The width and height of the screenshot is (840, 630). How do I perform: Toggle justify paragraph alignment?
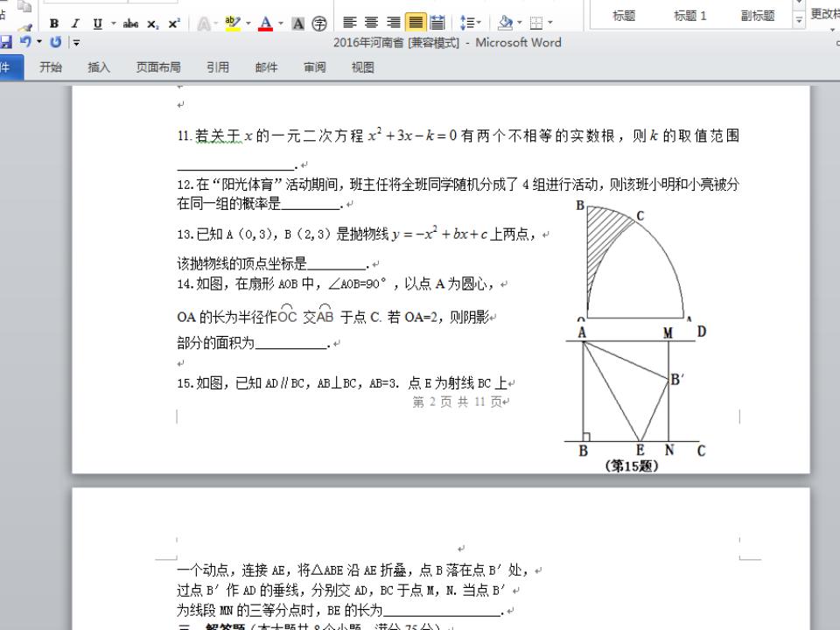(415, 23)
